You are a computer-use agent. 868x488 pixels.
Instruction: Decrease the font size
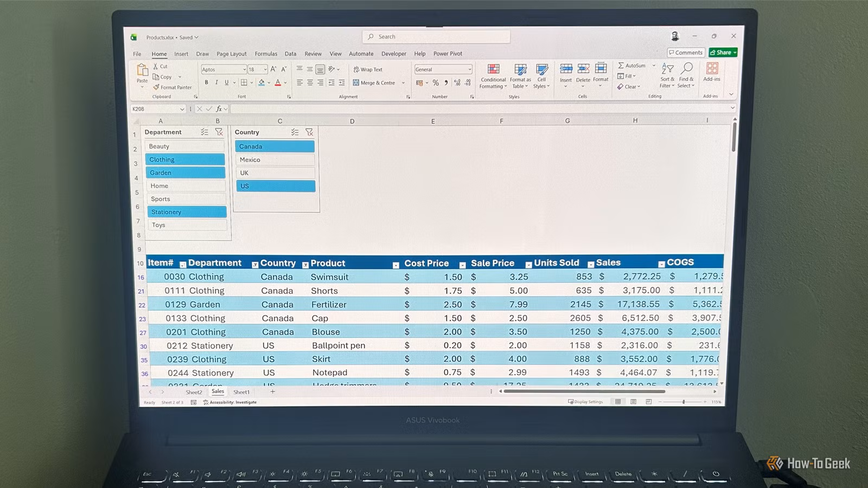click(x=284, y=69)
